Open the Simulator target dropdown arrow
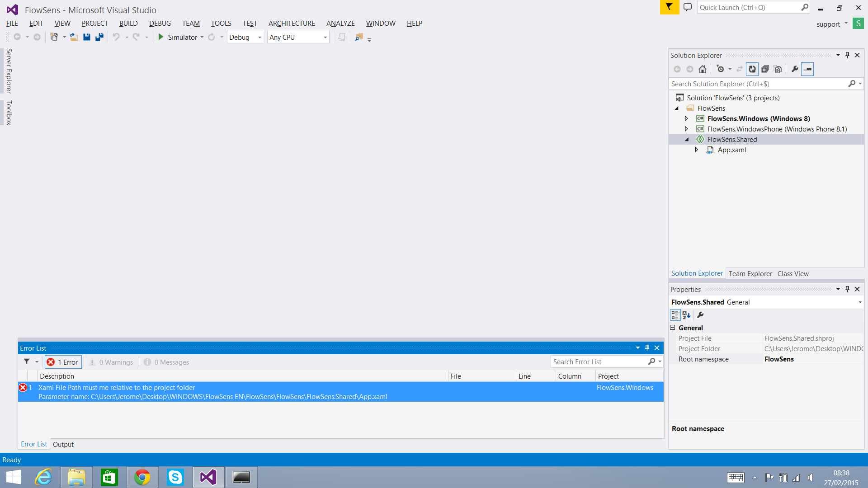 click(x=202, y=37)
